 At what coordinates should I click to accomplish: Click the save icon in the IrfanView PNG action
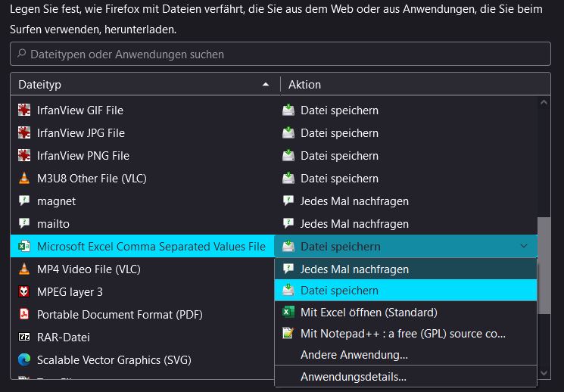coord(288,155)
